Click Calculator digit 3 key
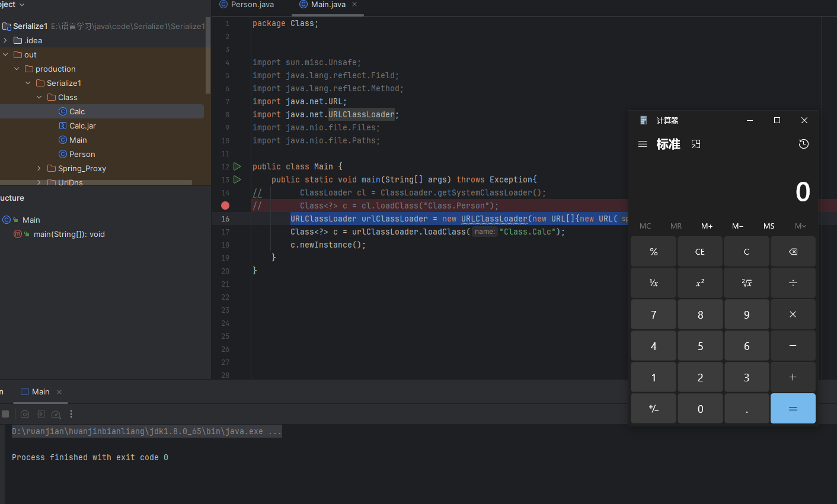 tap(747, 377)
